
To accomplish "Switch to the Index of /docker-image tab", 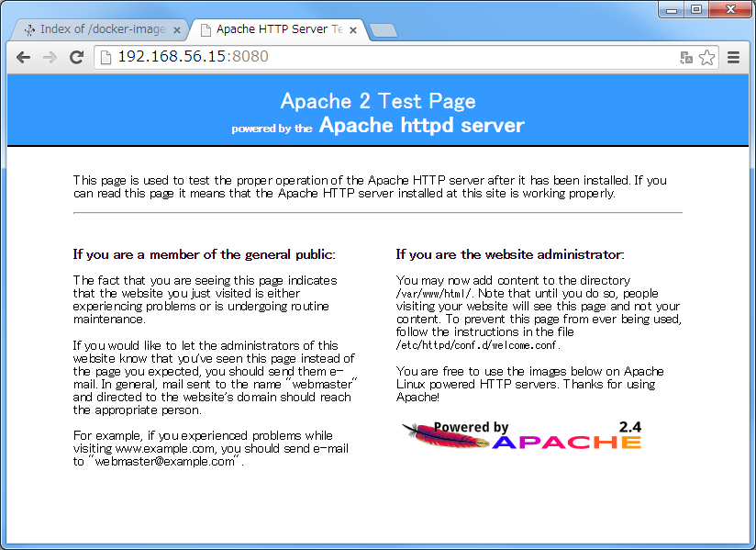I will [99, 30].
